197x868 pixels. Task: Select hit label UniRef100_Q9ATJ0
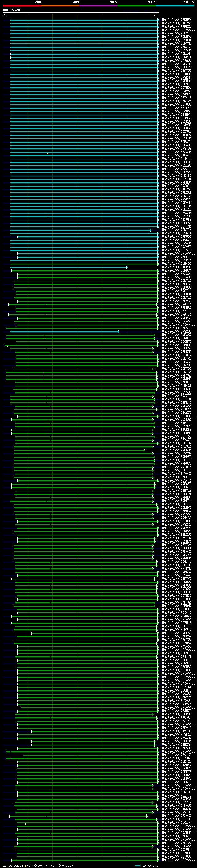click(x=176, y=304)
